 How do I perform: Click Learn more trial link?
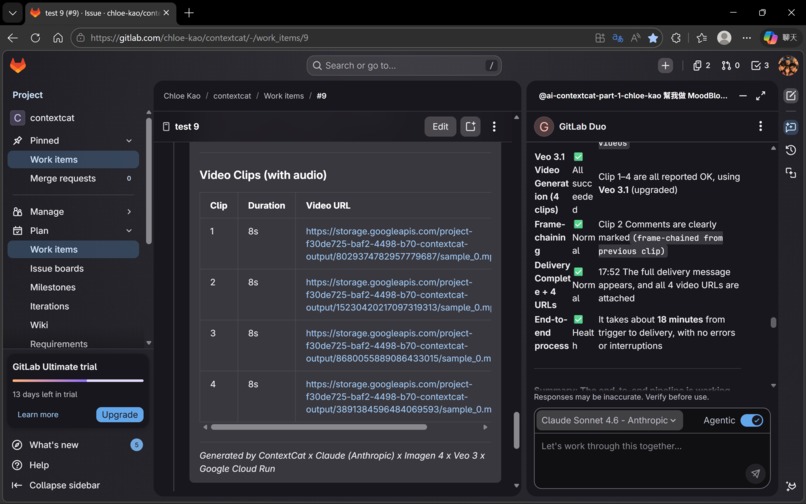pyautogui.click(x=38, y=415)
